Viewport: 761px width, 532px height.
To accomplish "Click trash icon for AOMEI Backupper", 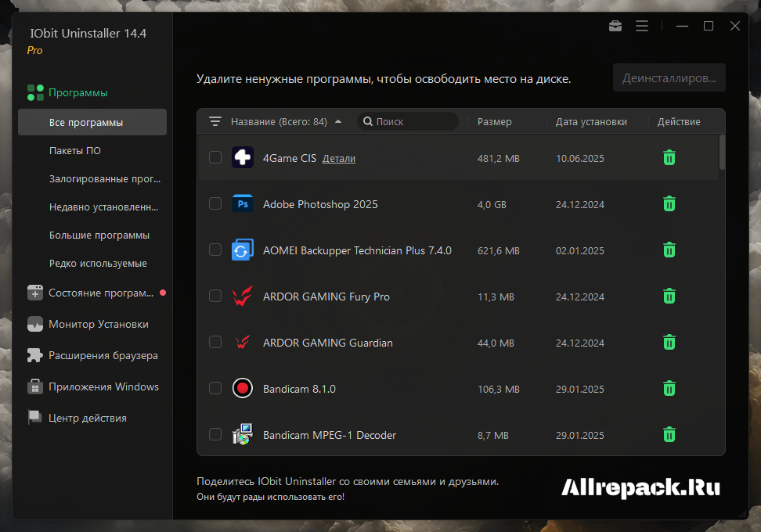I will click(x=669, y=250).
